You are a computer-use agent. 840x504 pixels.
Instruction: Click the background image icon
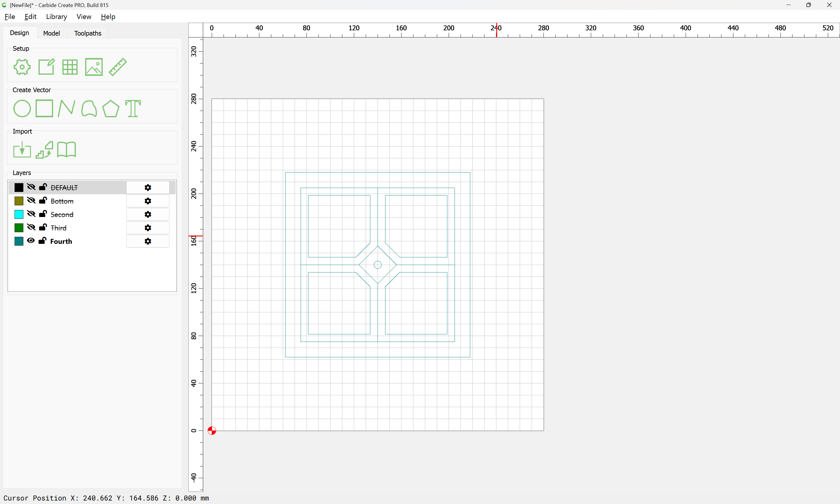(x=94, y=67)
